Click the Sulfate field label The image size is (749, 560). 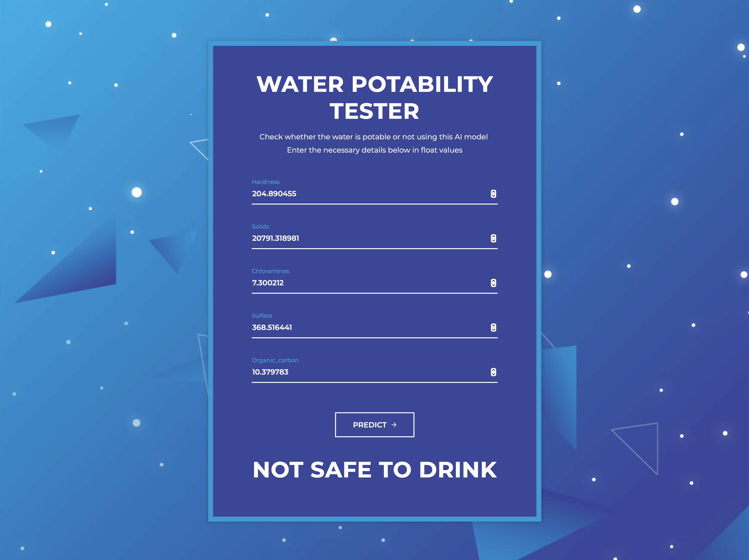coord(262,315)
